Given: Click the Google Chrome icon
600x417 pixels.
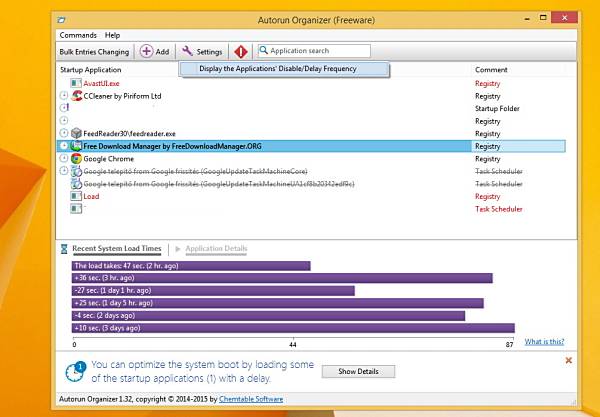Looking at the screenshot, I should [x=77, y=158].
